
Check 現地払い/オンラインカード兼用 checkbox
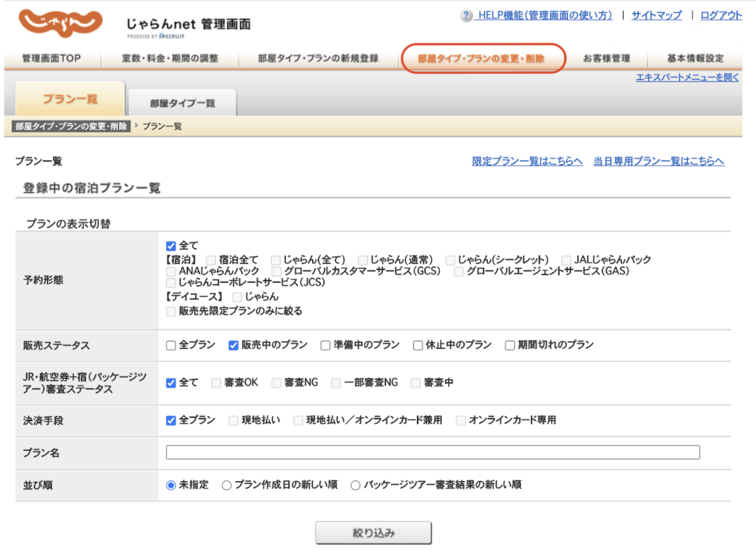pyautogui.click(x=298, y=420)
